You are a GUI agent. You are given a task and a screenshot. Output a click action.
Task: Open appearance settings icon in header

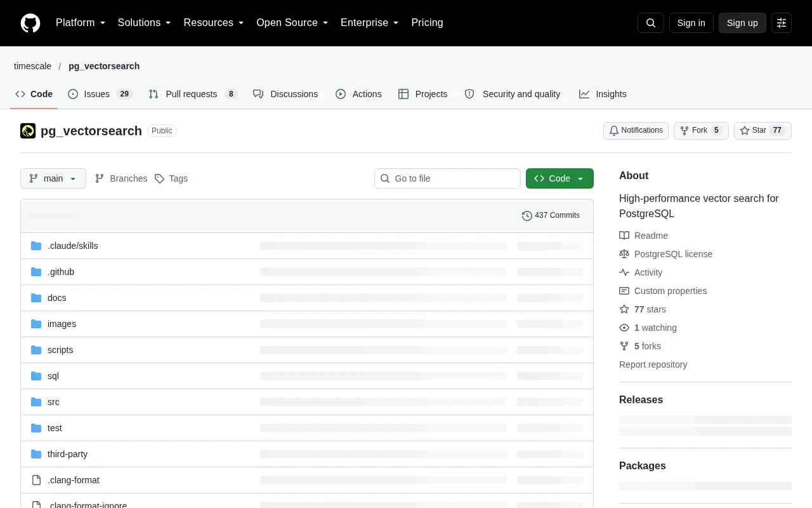(782, 23)
